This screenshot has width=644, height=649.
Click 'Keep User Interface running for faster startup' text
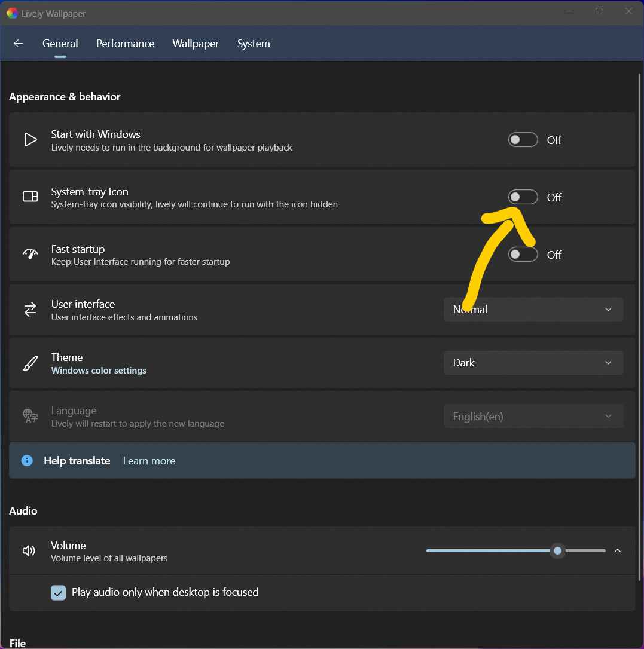tap(141, 262)
